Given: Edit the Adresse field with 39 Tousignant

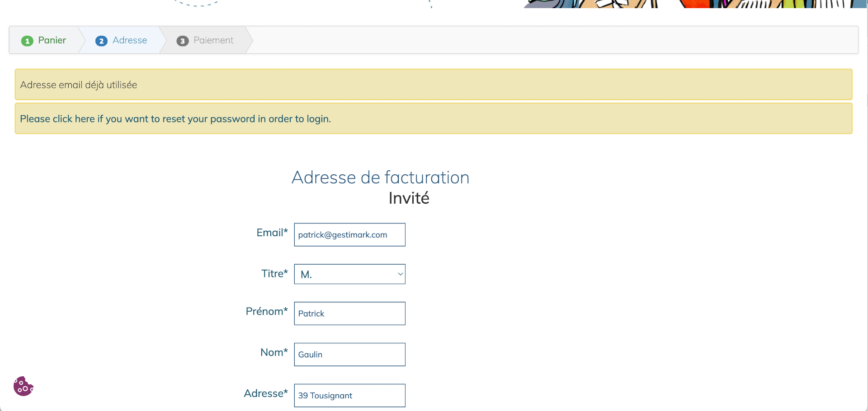Looking at the screenshot, I should (x=349, y=396).
